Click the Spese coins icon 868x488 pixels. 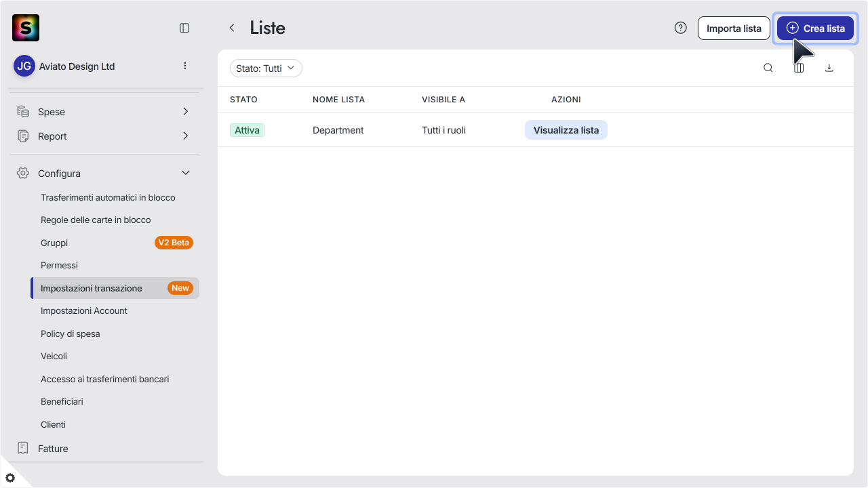23,111
